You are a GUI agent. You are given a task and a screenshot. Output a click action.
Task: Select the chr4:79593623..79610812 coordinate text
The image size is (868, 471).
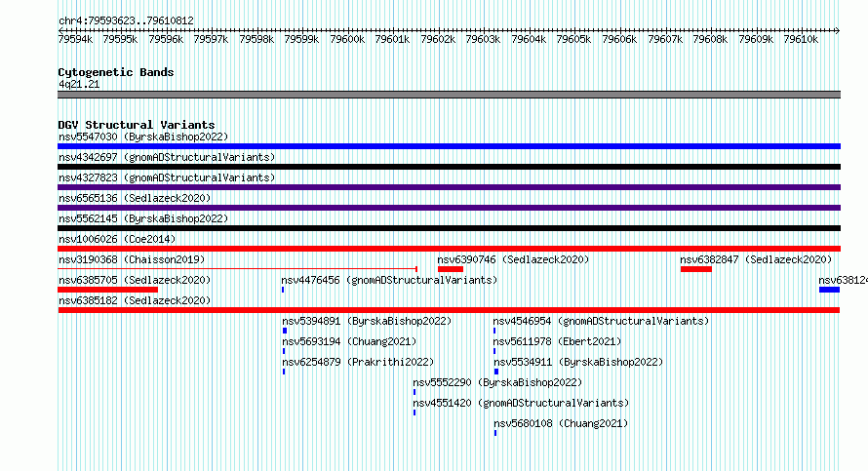pyautogui.click(x=126, y=20)
